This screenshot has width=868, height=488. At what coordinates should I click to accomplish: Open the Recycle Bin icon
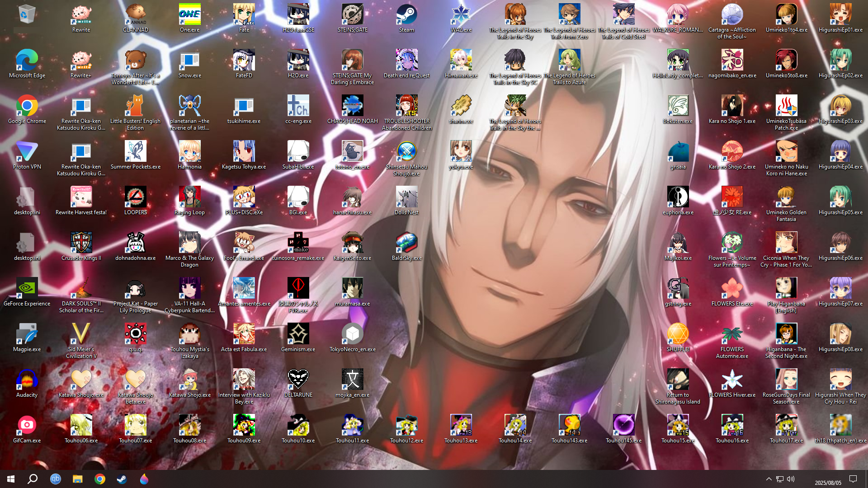point(27,14)
